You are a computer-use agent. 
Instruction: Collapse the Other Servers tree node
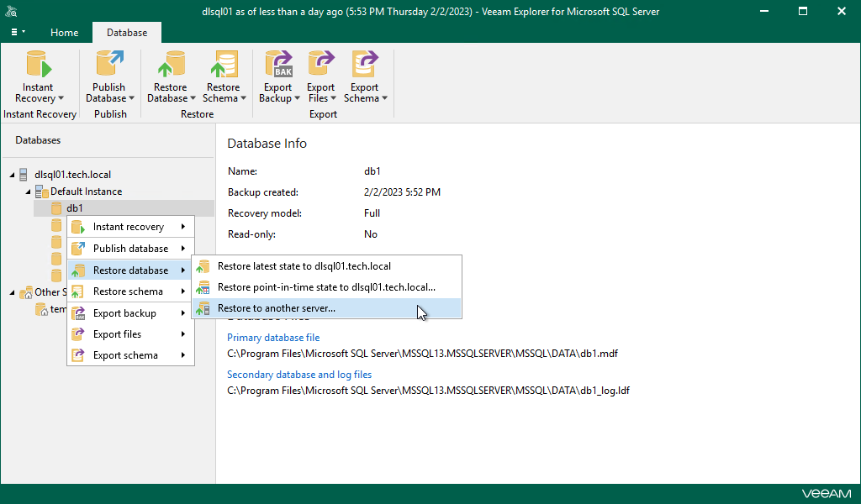pyautogui.click(x=12, y=293)
